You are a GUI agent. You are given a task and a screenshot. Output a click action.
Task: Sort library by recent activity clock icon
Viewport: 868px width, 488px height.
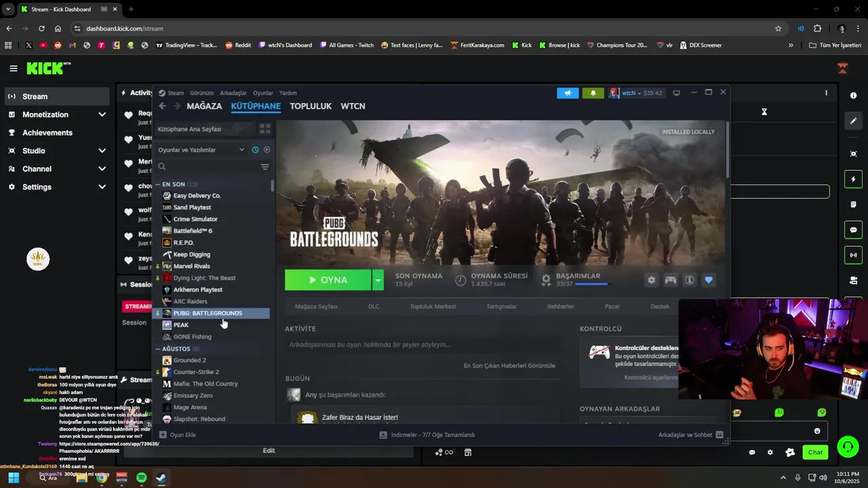(x=256, y=150)
